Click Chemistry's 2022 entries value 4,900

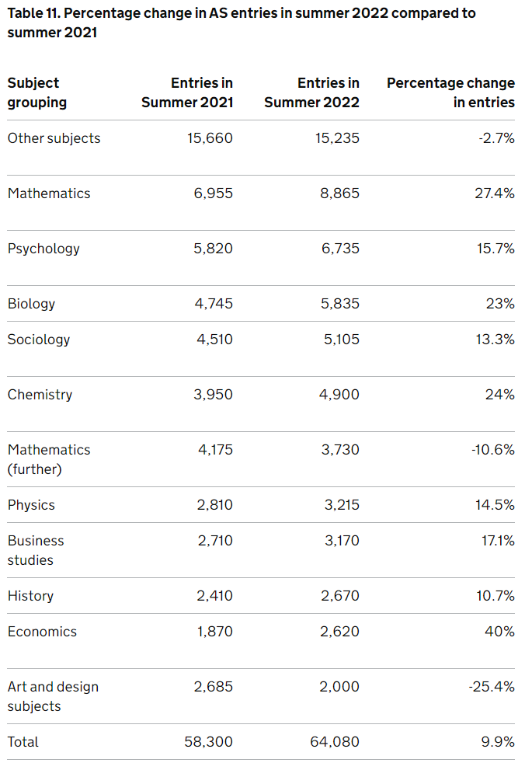click(x=340, y=395)
